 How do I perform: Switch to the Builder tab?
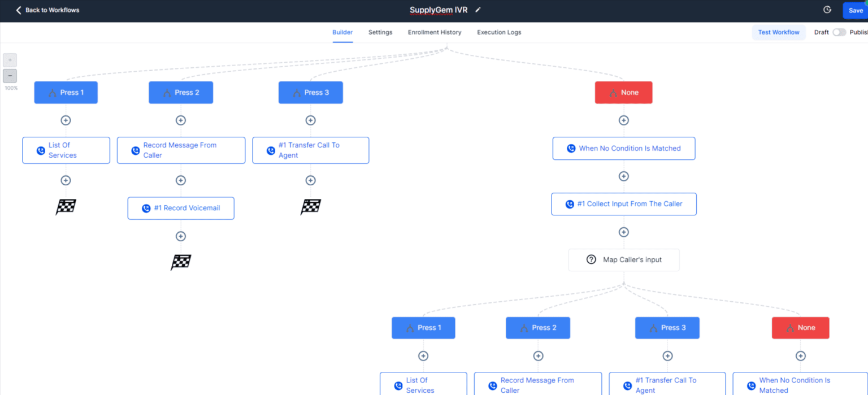[x=342, y=32]
